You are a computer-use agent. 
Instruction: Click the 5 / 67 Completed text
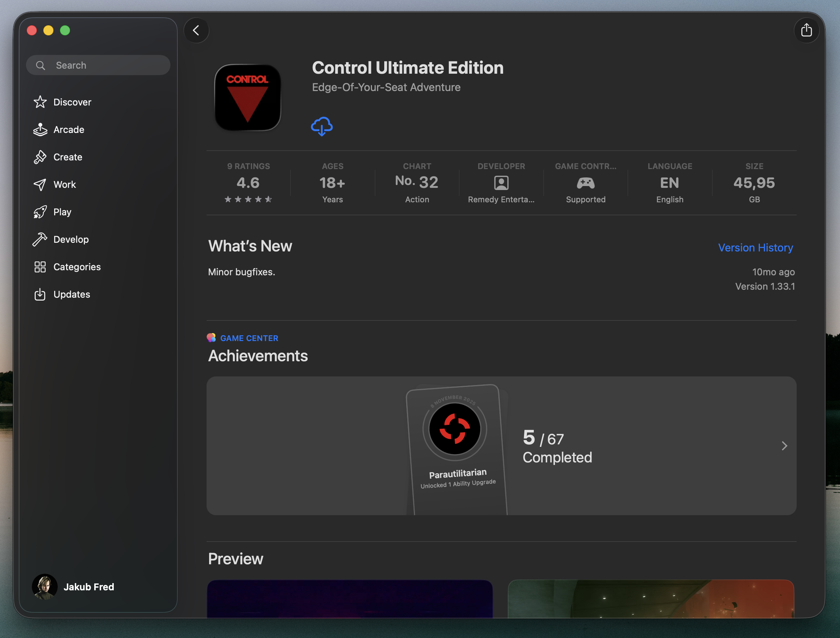[557, 447]
